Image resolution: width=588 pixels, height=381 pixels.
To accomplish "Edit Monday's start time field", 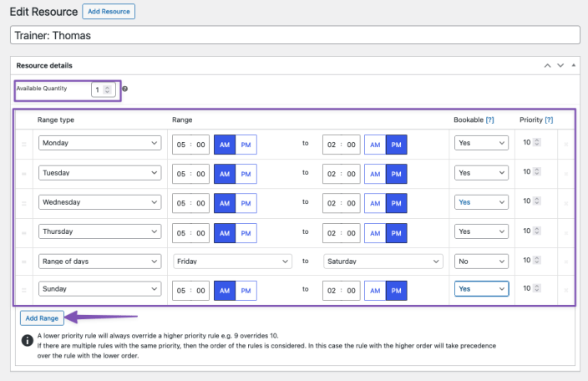I will pyautogui.click(x=191, y=145).
